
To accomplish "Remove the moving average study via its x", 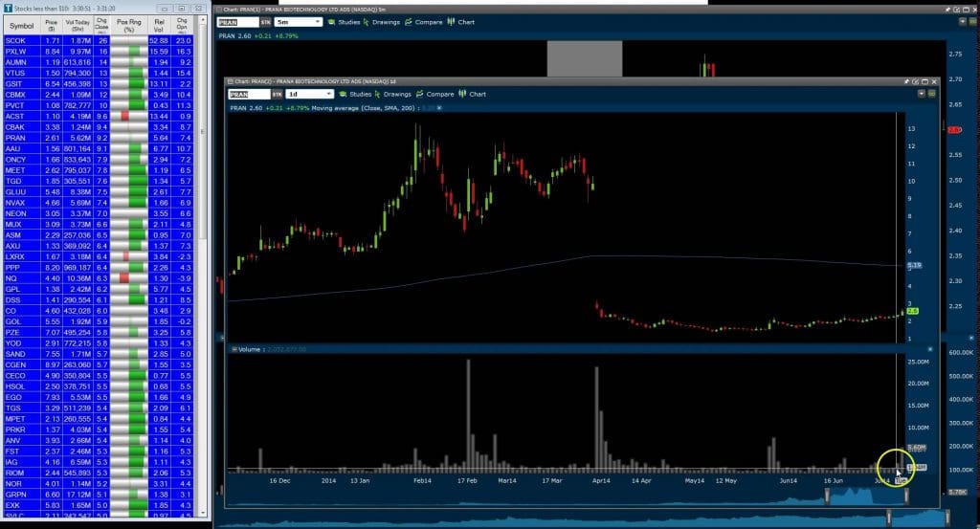I will tap(438, 108).
